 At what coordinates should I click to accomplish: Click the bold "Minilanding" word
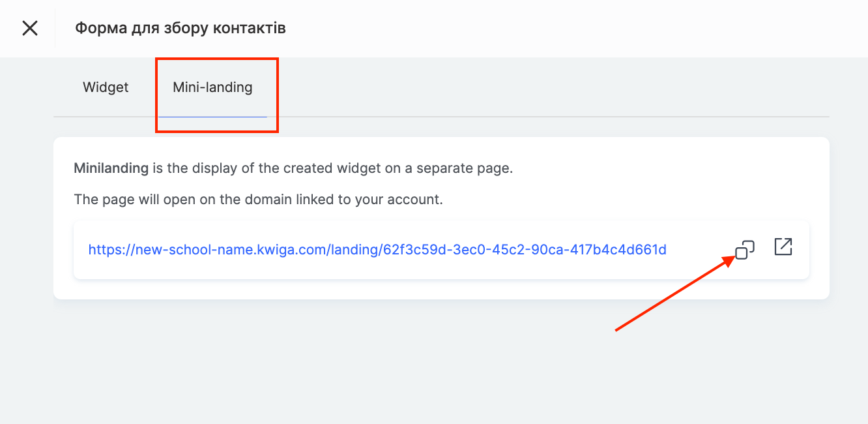111,168
